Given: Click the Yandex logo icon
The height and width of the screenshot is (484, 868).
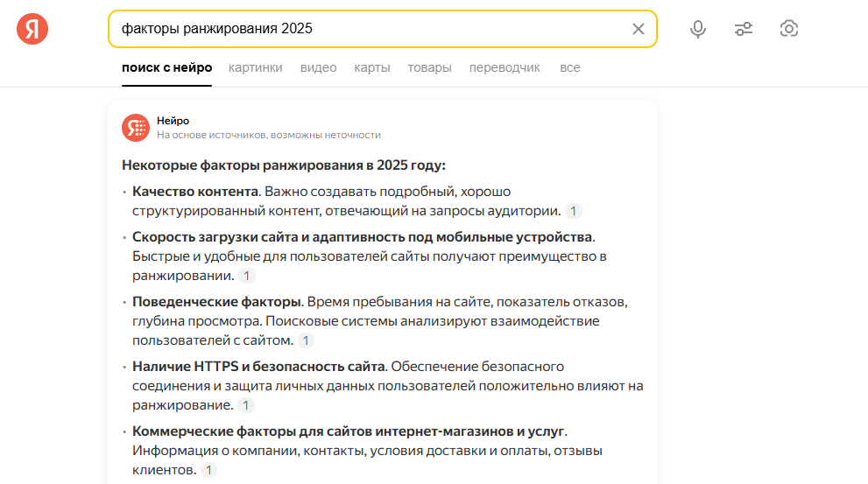Looking at the screenshot, I should [x=32, y=29].
